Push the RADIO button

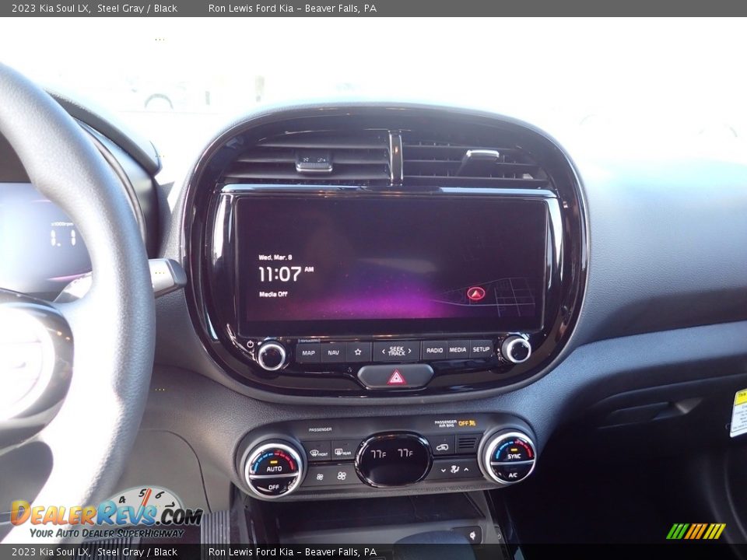(434, 350)
